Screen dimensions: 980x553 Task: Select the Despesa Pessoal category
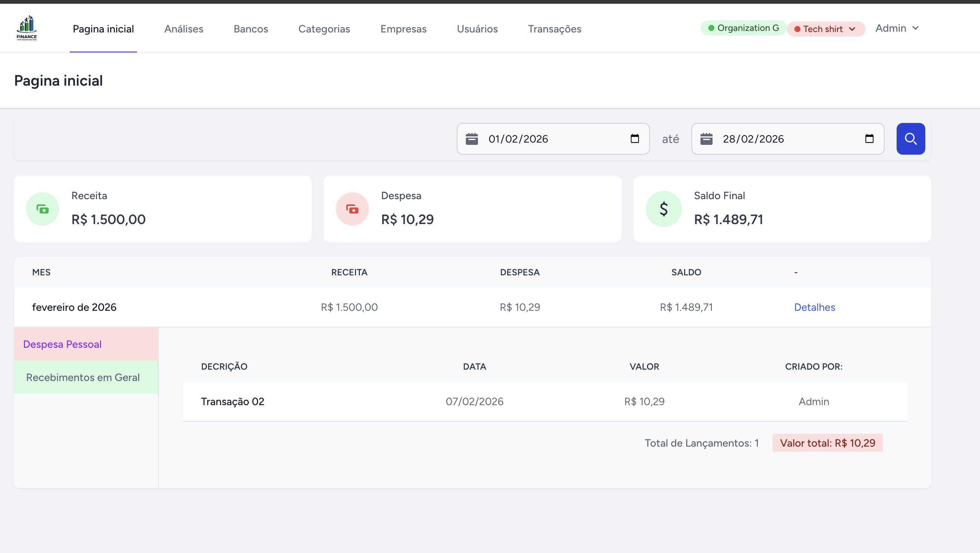coord(86,344)
